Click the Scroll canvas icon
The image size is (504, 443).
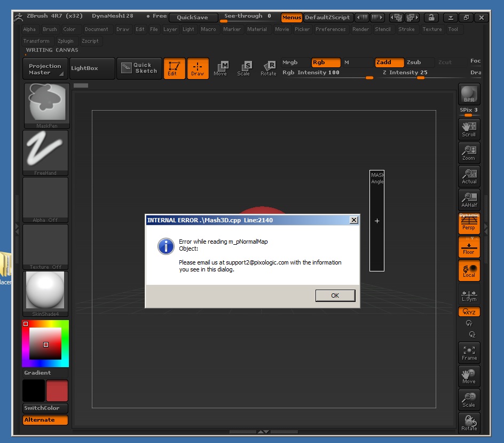(469, 129)
